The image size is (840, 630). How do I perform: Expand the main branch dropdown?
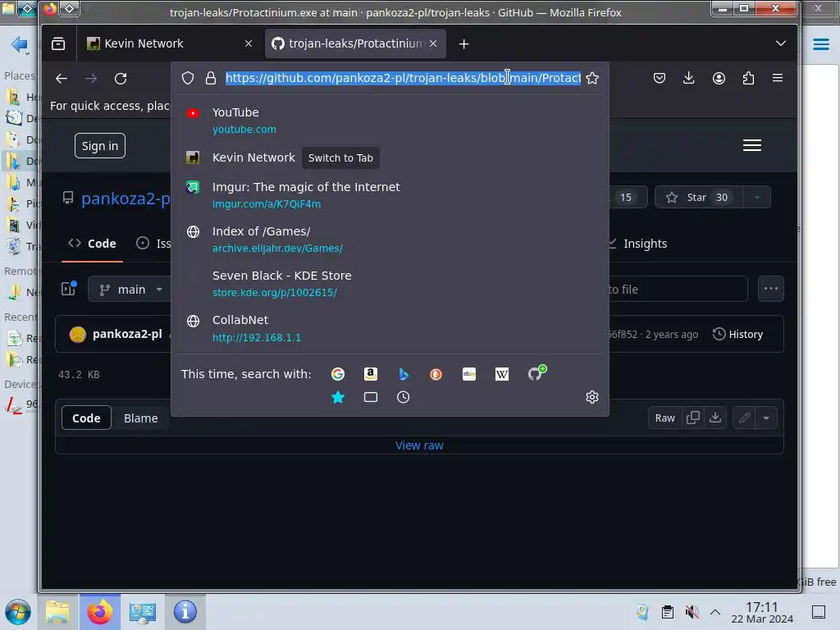[x=131, y=290]
